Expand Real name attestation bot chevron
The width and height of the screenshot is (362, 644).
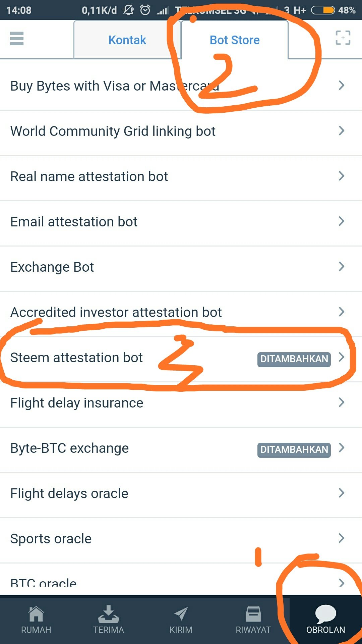(x=342, y=176)
